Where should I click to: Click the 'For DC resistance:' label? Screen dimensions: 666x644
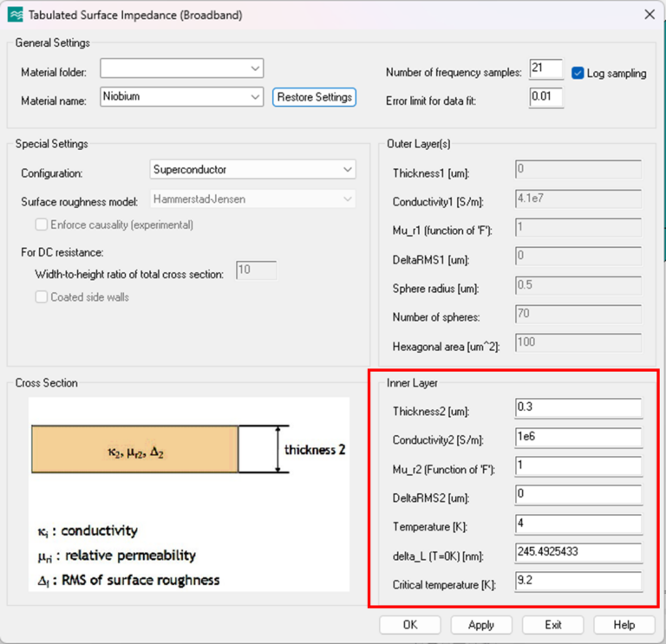tap(62, 252)
